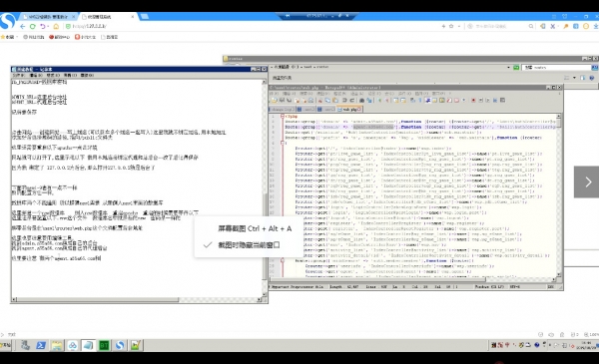The height and width of the screenshot is (364, 599).
Task: Switch to the first browser tab
Action: (x=47, y=17)
